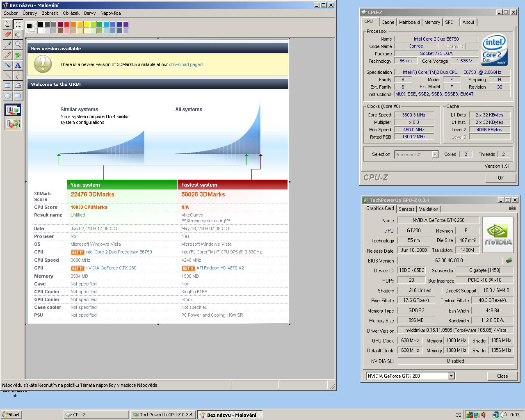Open the Obrázek menu
This screenshot has height=420, width=525.
pyautogui.click(x=71, y=13)
